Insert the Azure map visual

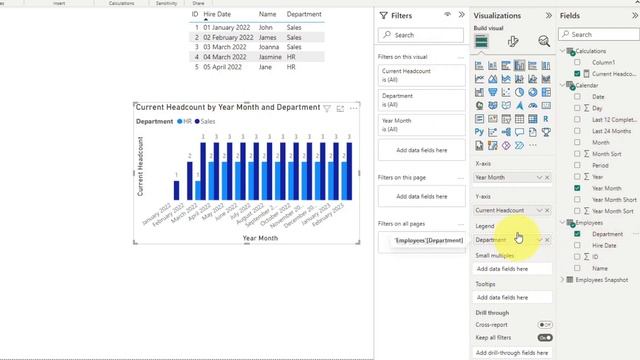pos(519,106)
